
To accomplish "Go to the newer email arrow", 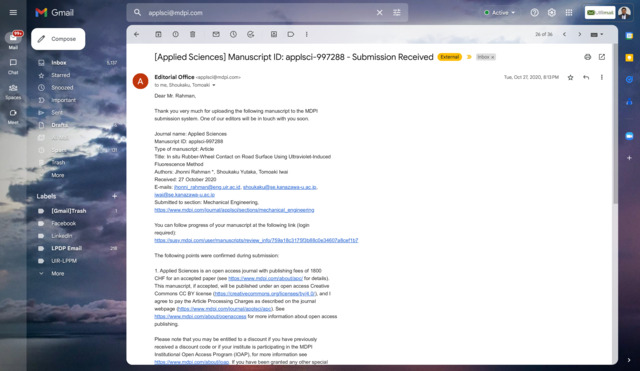I will click(x=564, y=35).
